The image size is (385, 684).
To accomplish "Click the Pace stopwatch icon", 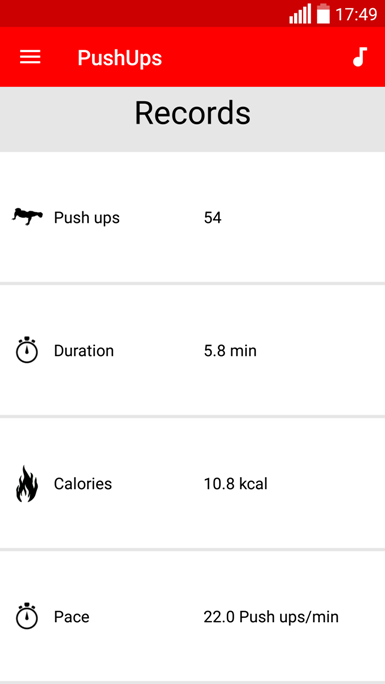I will pos(27,616).
